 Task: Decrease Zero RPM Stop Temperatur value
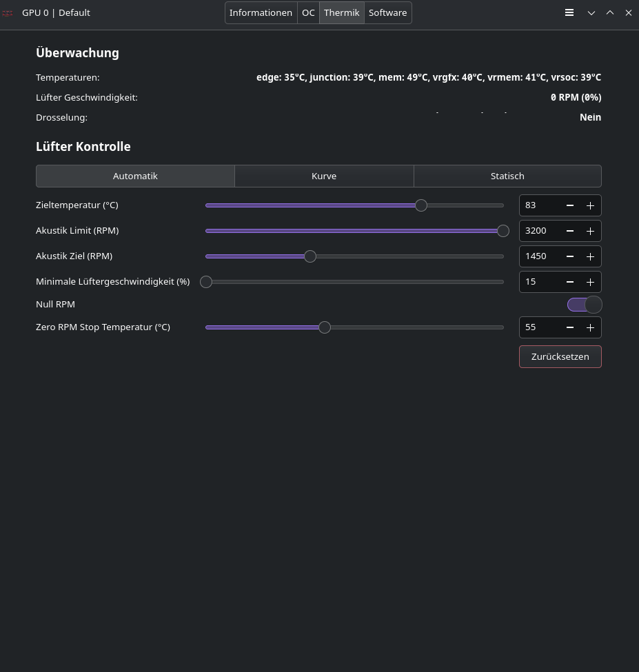coord(570,327)
